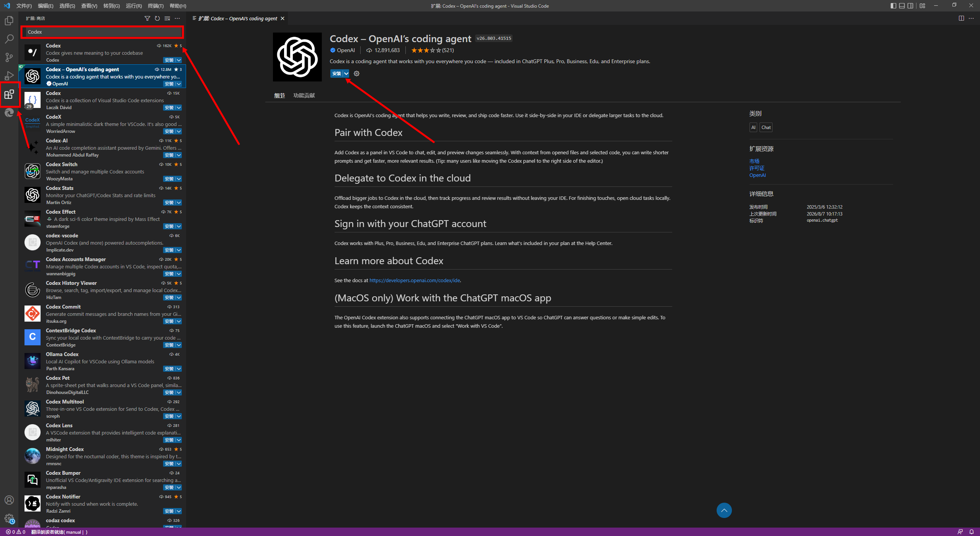
Task: Open the 文件(F) menu
Action: tap(24, 6)
